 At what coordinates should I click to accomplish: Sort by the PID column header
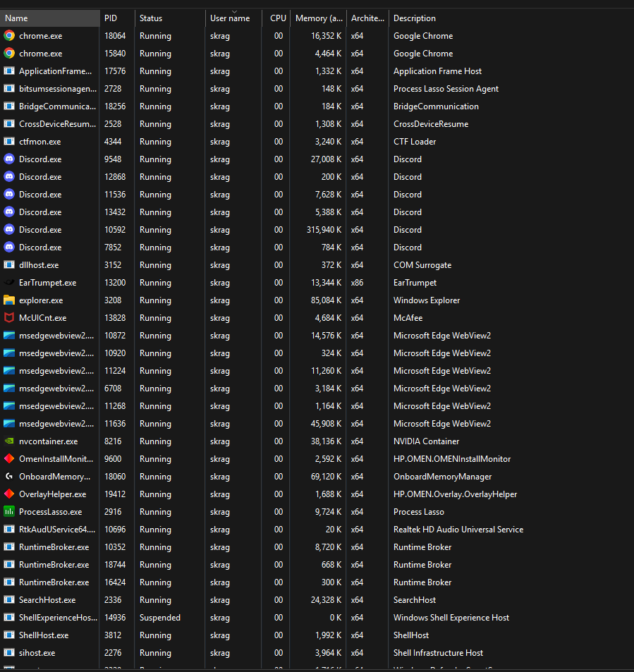pos(117,18)
